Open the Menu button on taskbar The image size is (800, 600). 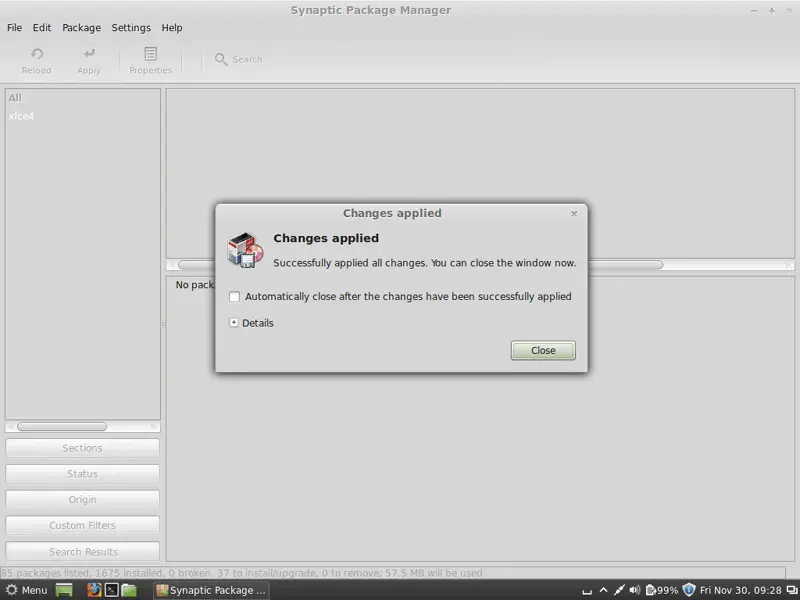tap(27, 590)
